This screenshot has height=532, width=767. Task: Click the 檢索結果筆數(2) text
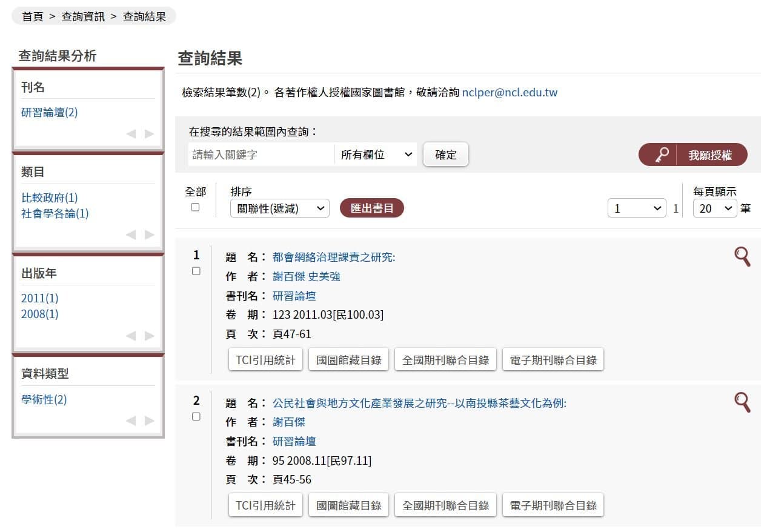click(x=222, y=93)
